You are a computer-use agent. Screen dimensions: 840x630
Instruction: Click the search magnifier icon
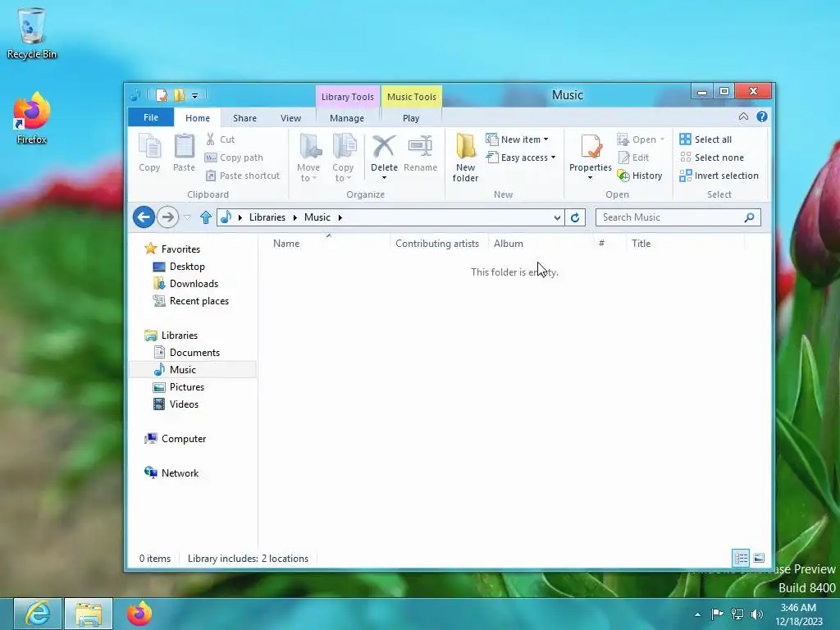point(750,217)
